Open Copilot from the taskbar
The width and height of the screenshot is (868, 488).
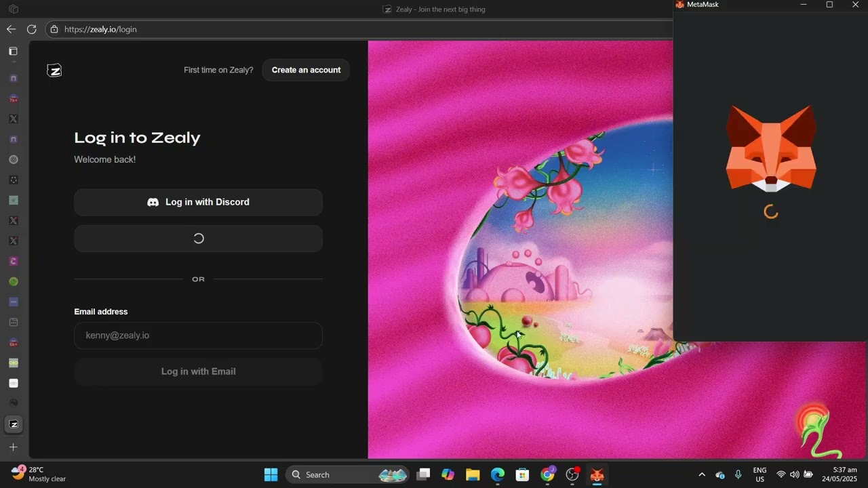coord(448,474)
